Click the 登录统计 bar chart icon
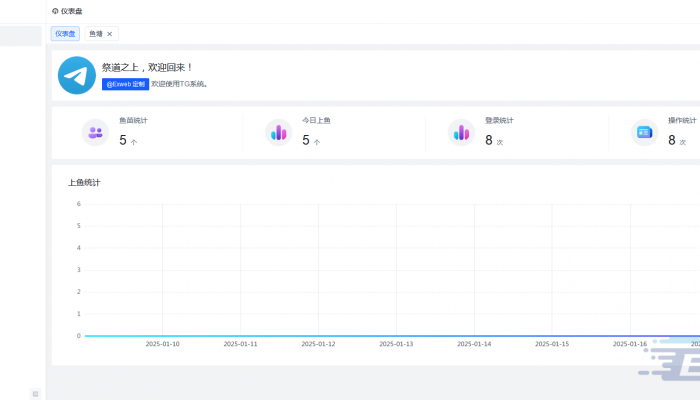Image resolution: width=700 pixels, height=400 pixels. [x=461, y=133]
